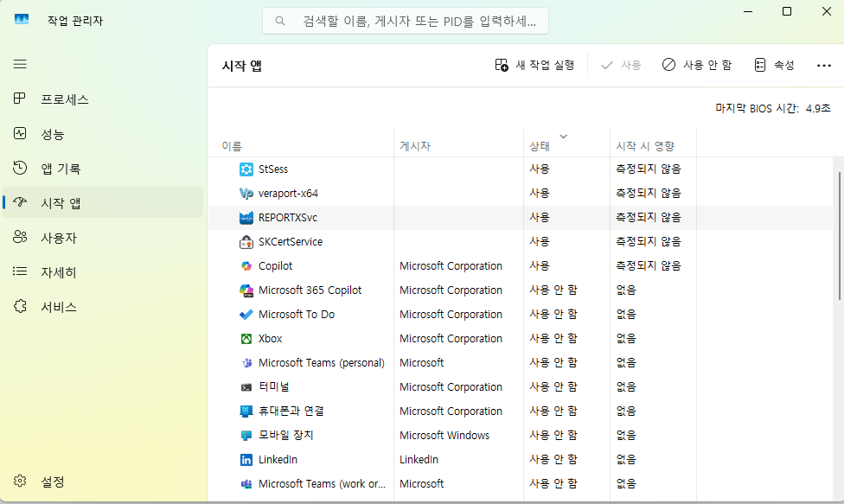Open the 앱 기록 page
This screenshot has width=844, height=504.
[103, 169]
